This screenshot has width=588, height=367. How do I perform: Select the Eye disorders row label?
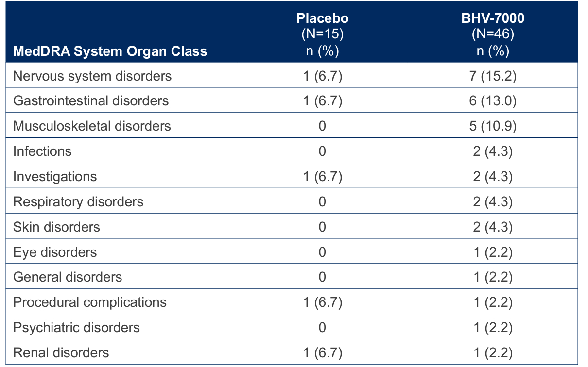[x=55, y=252]
